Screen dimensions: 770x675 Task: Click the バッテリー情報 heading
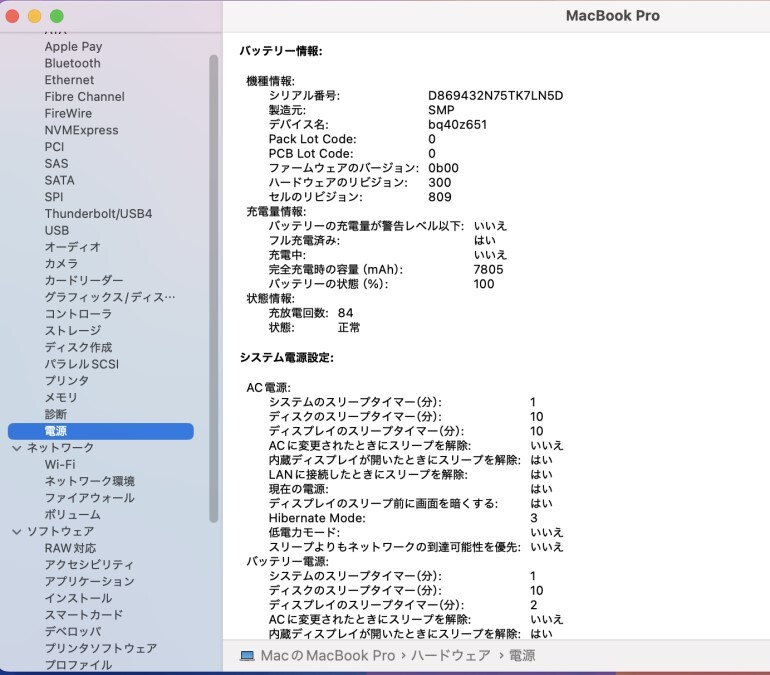click(x=281, y=51)
